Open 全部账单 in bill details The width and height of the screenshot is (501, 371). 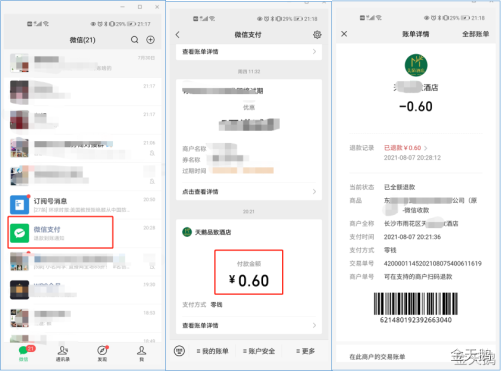pyautogui.click(x=476, y=34)
